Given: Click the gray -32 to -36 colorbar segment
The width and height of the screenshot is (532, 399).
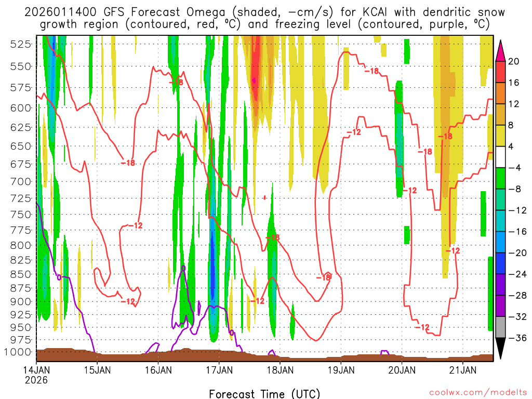Looking at the screenshot, I should pyautogui.click(x=500, y=327).
